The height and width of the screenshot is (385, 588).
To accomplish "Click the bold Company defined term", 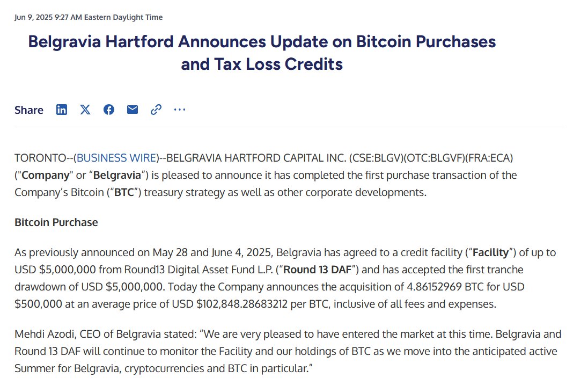I will (x=46, y=175).
